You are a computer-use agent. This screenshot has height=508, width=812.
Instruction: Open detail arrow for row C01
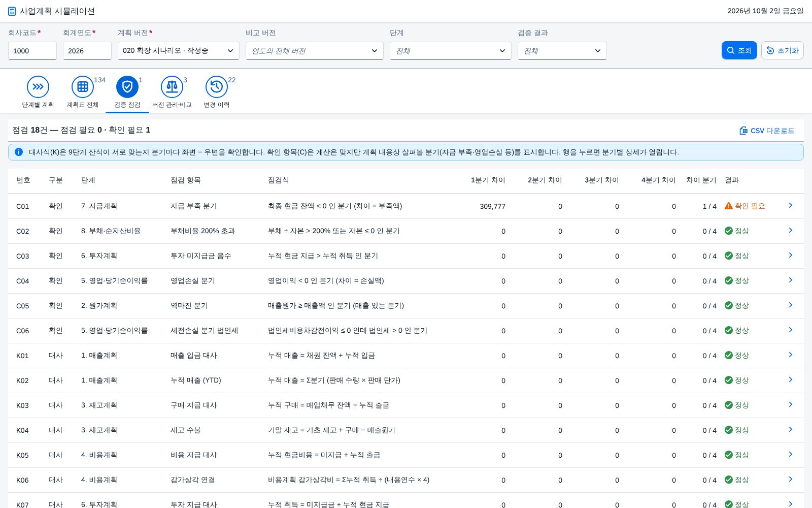point(791,205)
